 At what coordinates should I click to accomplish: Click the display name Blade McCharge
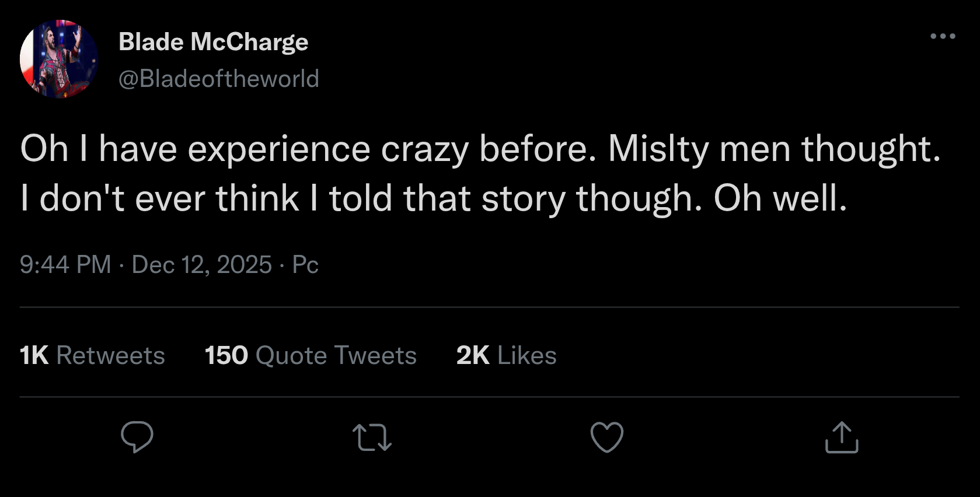point(213,41)
